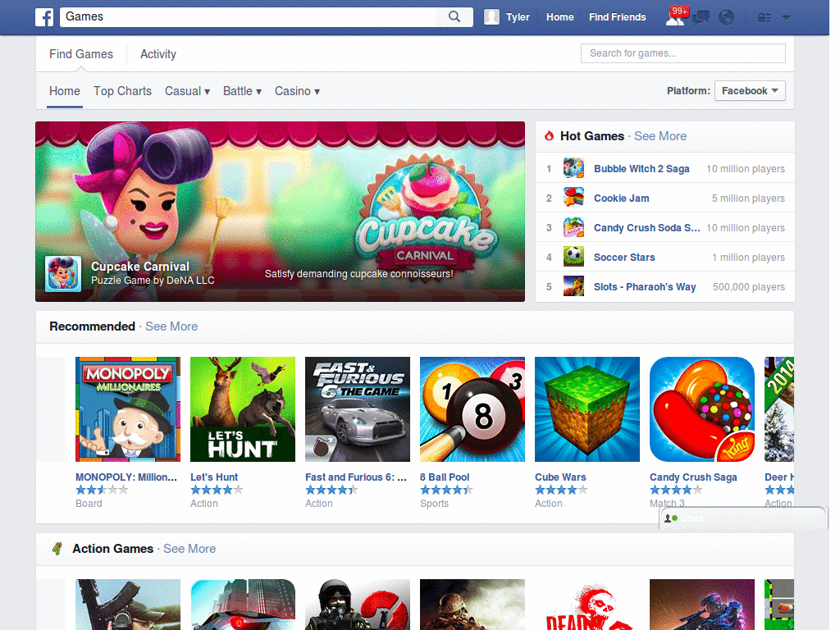Open Slots - Pharaoh's Way link
Image resolution: width=840 pixels, height=630 pixels.
645,286
